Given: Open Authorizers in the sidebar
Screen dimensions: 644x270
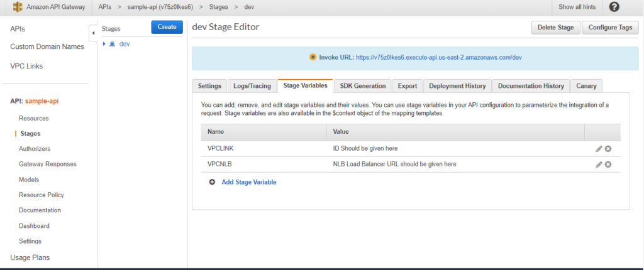Looking at the screenshot, I should click(x=35, y=149).
